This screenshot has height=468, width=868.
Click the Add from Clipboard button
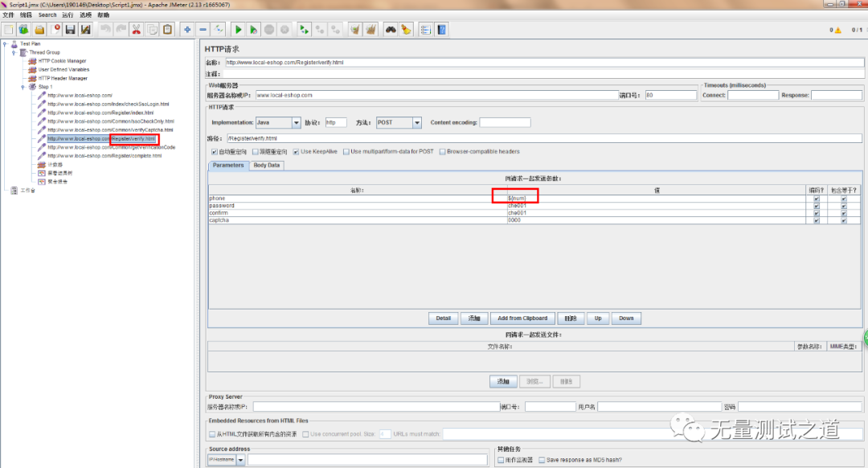(522, 318)
